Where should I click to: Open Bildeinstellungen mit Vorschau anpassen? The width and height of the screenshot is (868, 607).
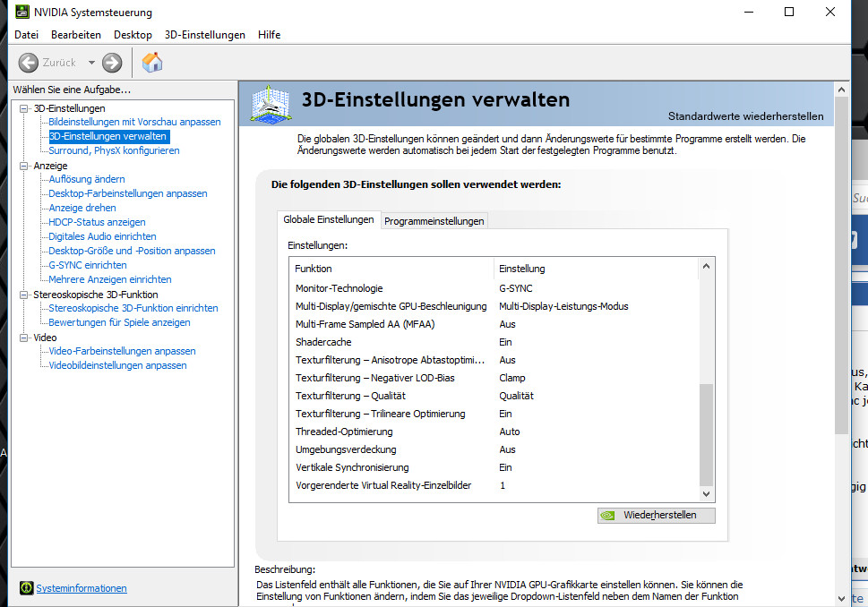tap(134, 122)
